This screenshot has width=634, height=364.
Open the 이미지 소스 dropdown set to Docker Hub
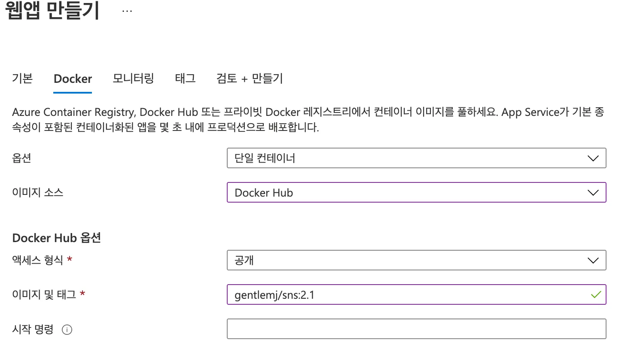point(416,193)
